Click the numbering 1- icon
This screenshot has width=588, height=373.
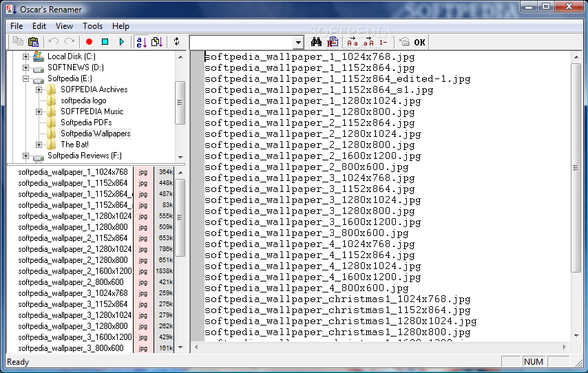383,43
